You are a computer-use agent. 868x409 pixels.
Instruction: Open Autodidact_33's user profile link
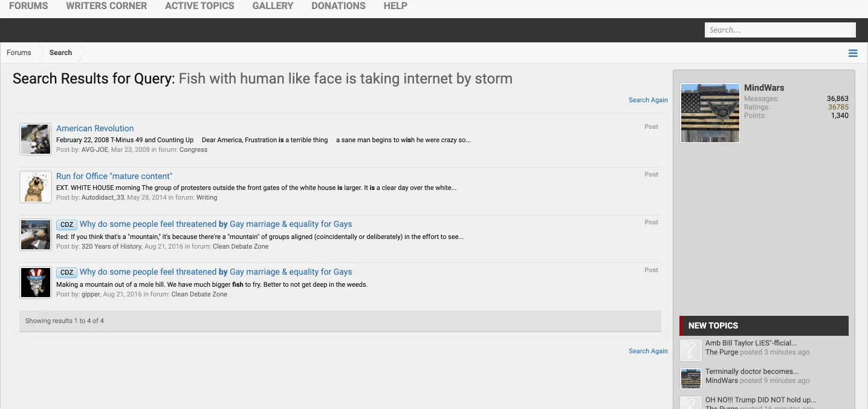click(x=102, y=197)
